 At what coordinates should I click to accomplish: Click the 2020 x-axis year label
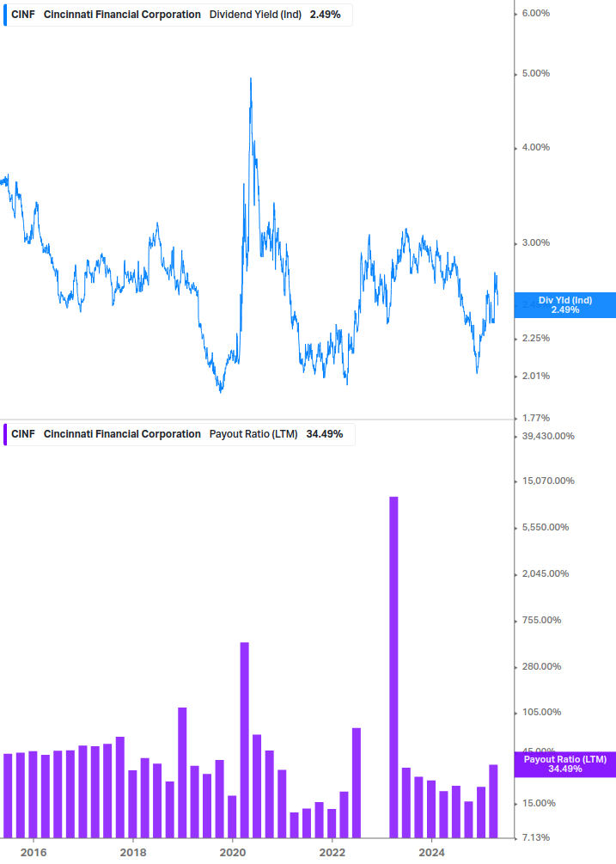[x=232, y=853]
